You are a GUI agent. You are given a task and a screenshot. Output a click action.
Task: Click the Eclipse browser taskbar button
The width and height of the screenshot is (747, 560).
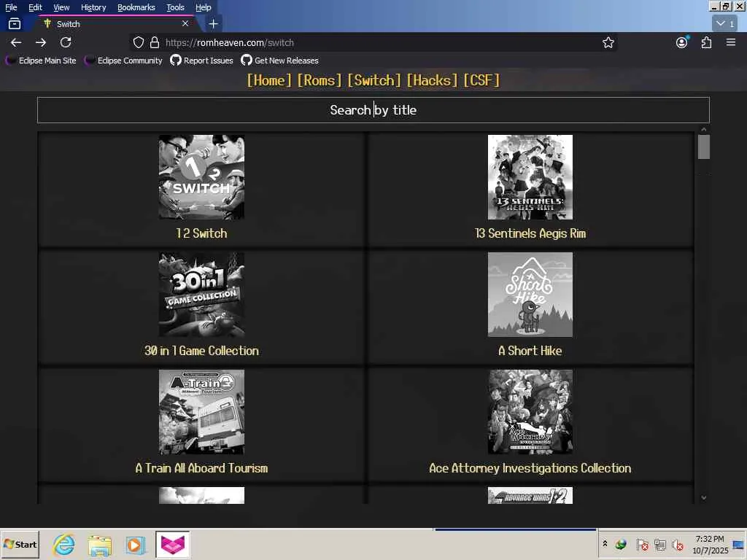172,544
